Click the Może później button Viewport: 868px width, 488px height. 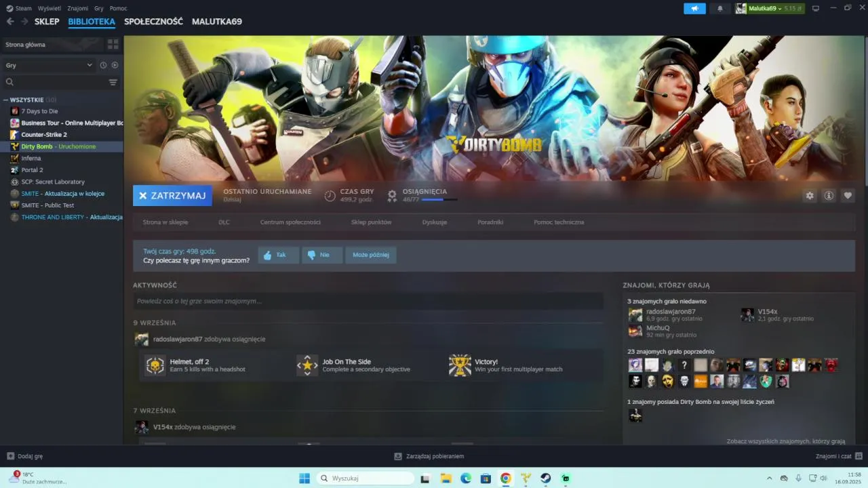click(x=371, y=255)
